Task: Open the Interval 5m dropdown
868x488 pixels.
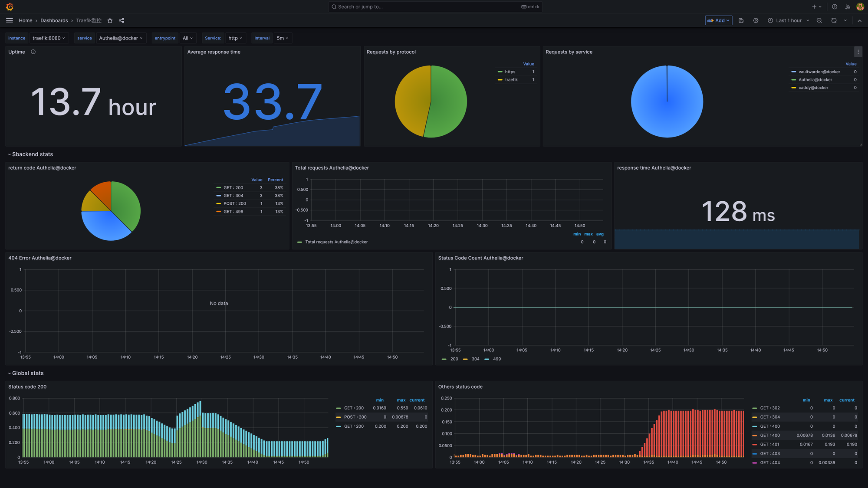Action: [x=282, y=38]
